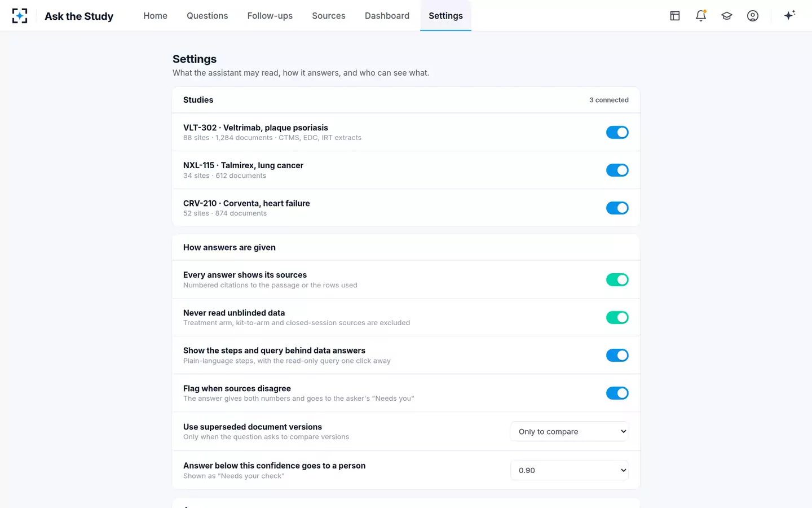Screen dimensions: 812x508
Task: Click the Settings page heading
Action: pyautogui.click(x=195, y=59)
